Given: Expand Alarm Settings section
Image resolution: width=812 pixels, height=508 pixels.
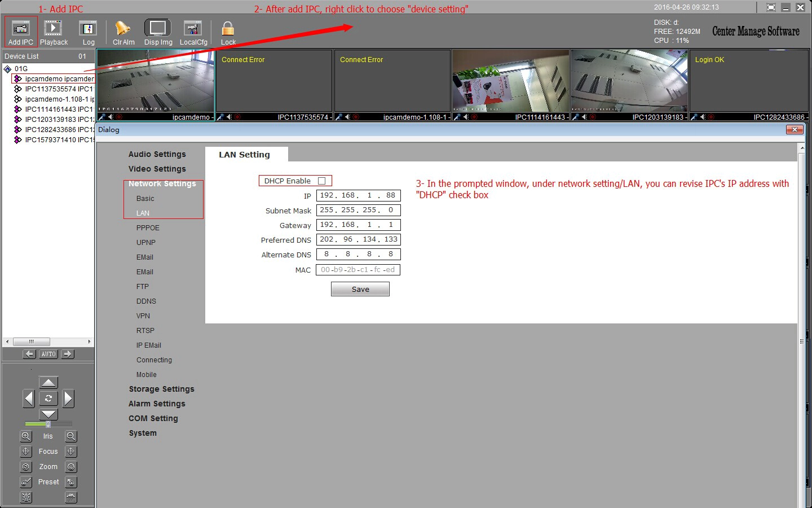Looking at the screenshot, I should click(157, 404).
